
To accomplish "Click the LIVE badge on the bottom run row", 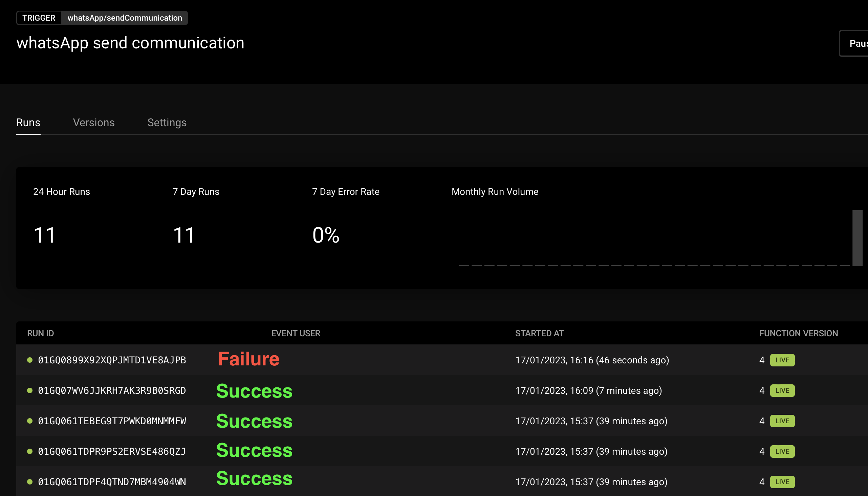I will click(782, 482).
